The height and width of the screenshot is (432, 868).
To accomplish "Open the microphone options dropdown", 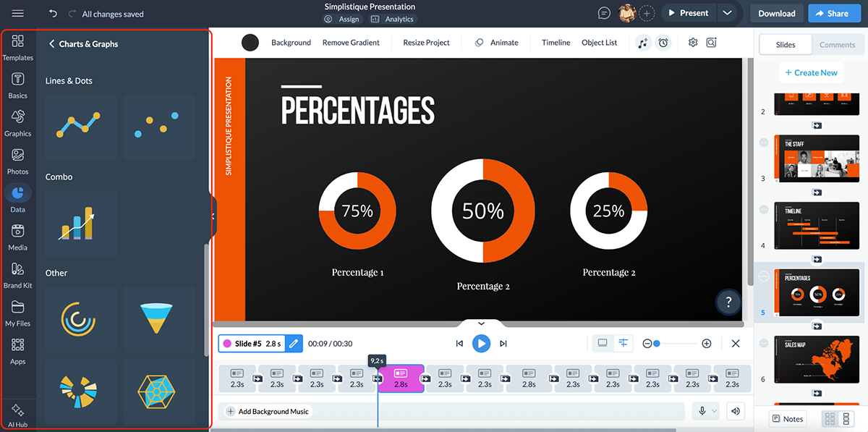I will click(x=713, y=410).
